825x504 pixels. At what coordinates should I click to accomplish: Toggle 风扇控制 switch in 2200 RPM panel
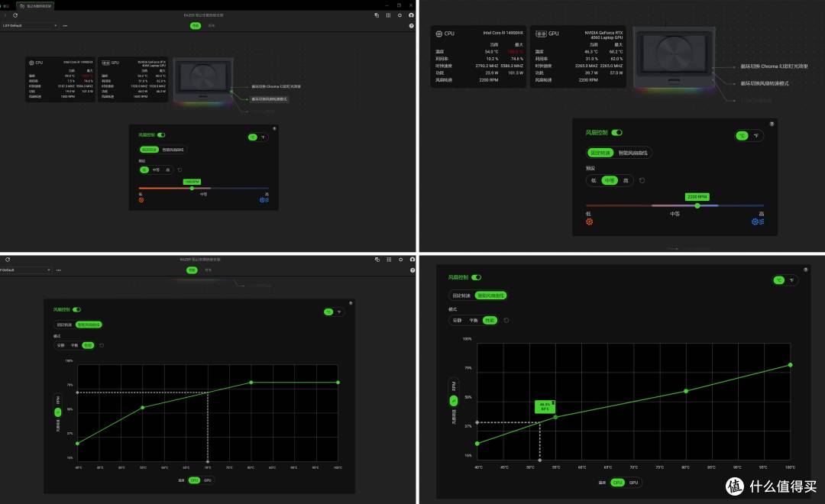[616, 133]
